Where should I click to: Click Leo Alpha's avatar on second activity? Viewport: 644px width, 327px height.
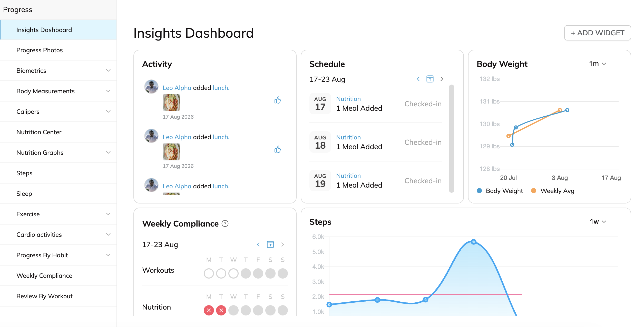(151, 136)
